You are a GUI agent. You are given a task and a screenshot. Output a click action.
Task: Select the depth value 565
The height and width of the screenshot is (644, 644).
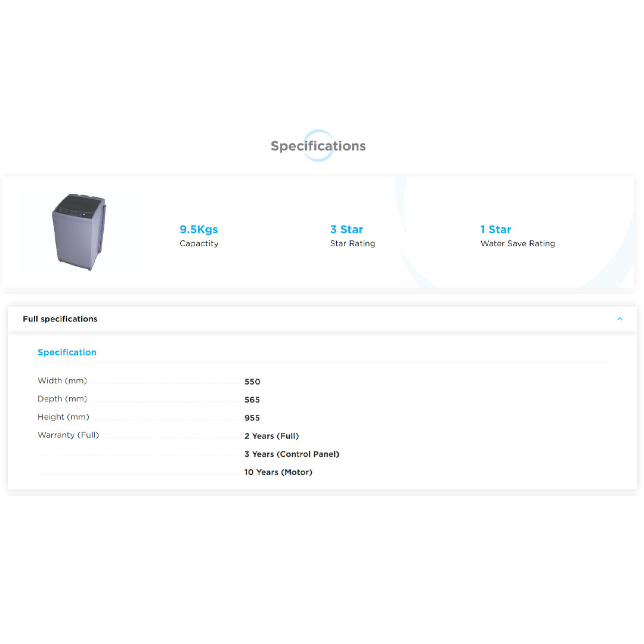point(252,400)
